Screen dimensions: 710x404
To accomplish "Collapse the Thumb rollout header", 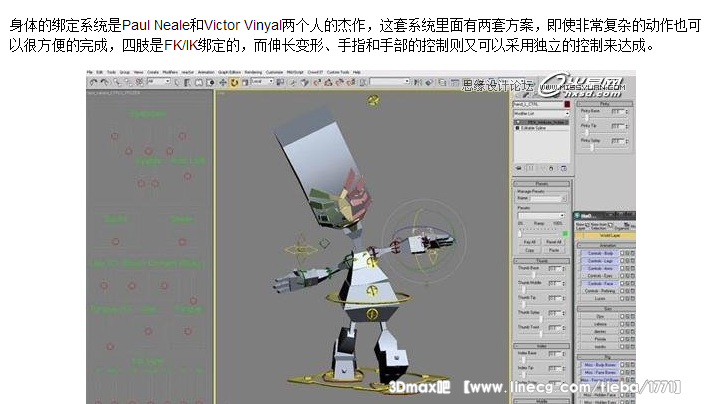I will pyautogui.click(x=542, y=261).
